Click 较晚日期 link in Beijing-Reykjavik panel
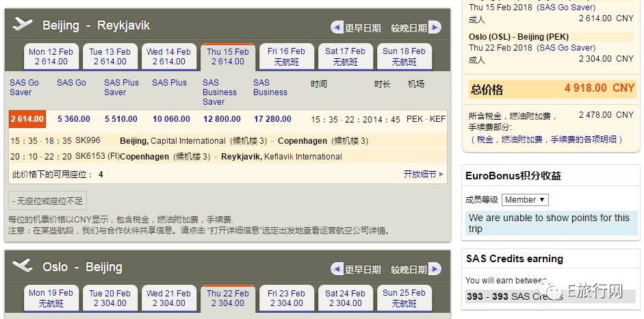Image resolution: width=644 pixels, height=319 pixels. click(x=409, y=28)
